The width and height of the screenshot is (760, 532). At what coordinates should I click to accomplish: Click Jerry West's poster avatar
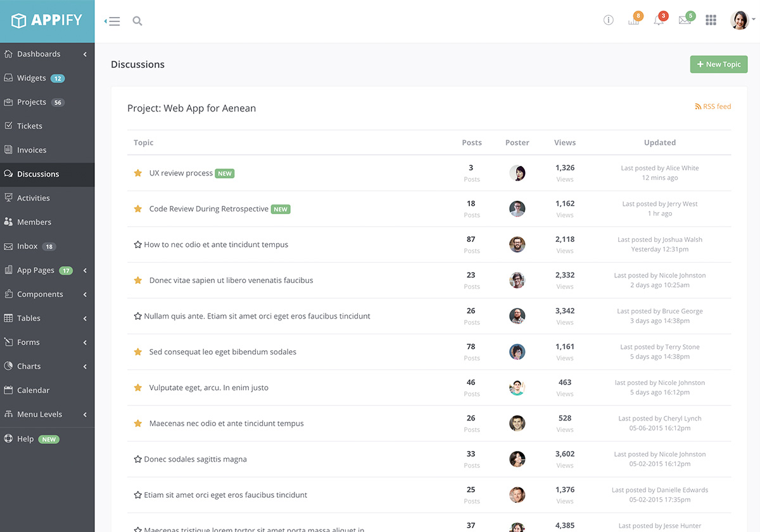point(517,209)
